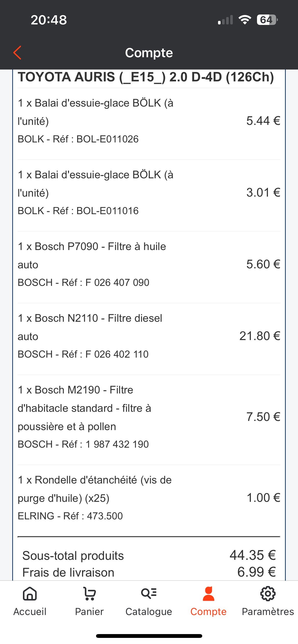Screen dimensions: 298x644
Task: Tap the Wi-Fi status icon
Action: (245, 20)
